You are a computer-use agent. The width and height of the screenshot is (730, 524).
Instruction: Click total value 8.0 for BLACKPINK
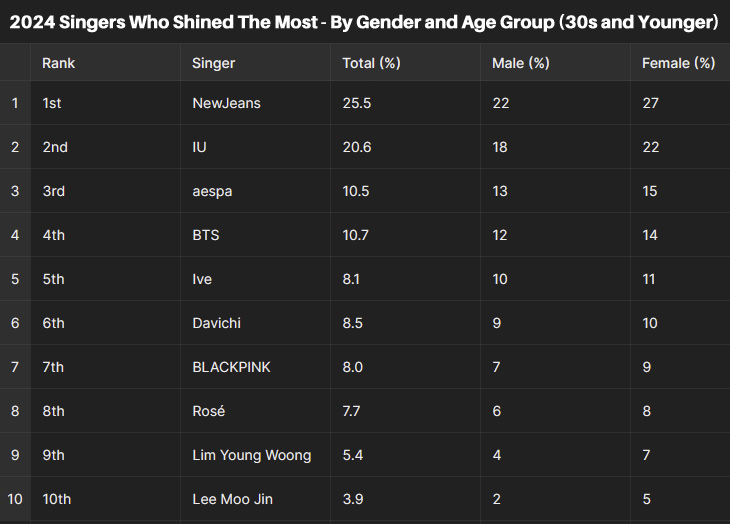352,367
